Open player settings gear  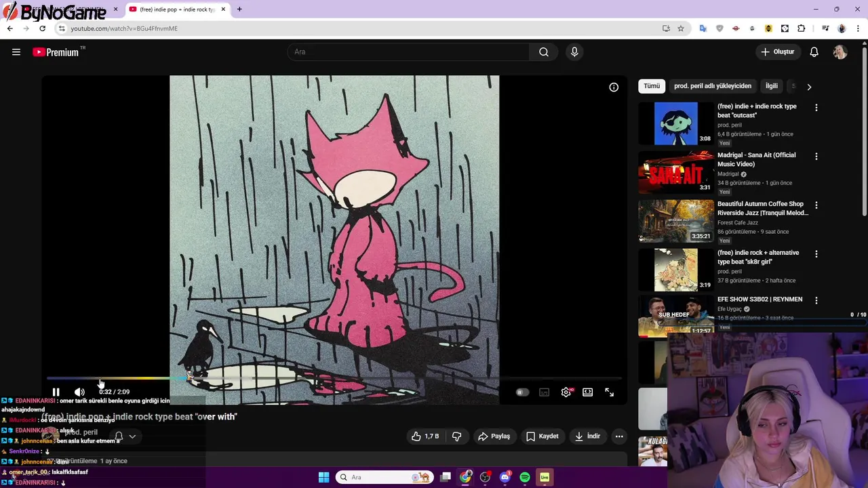566,392
